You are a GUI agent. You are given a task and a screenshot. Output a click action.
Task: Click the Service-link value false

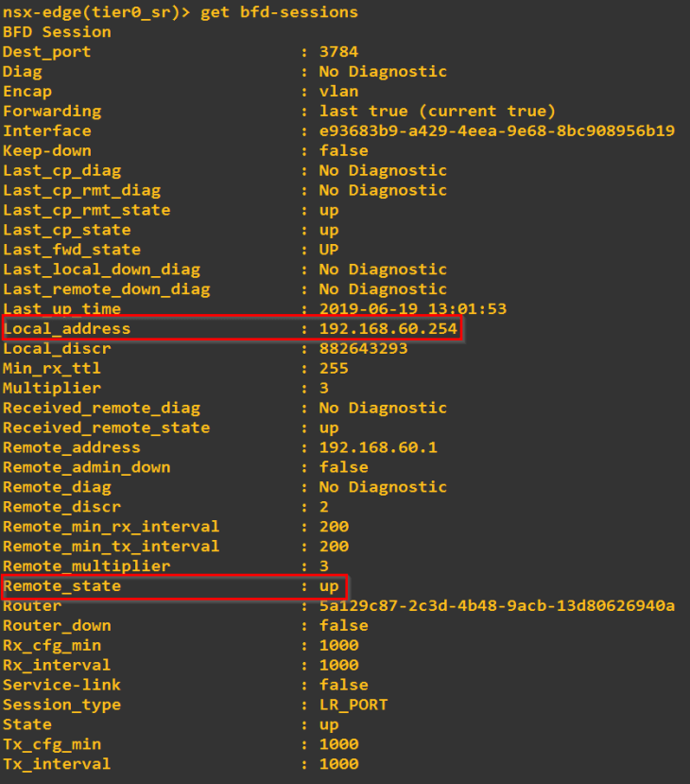click(343, 685)
